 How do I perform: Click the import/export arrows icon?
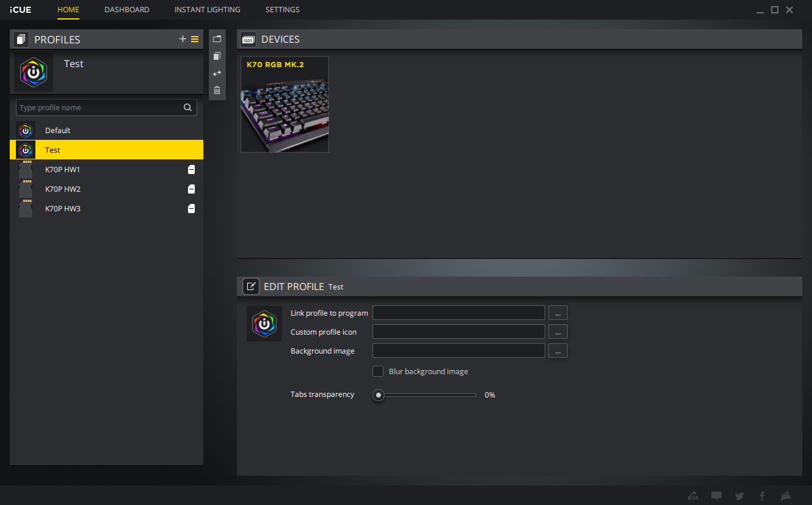click(x=217, y=73)
